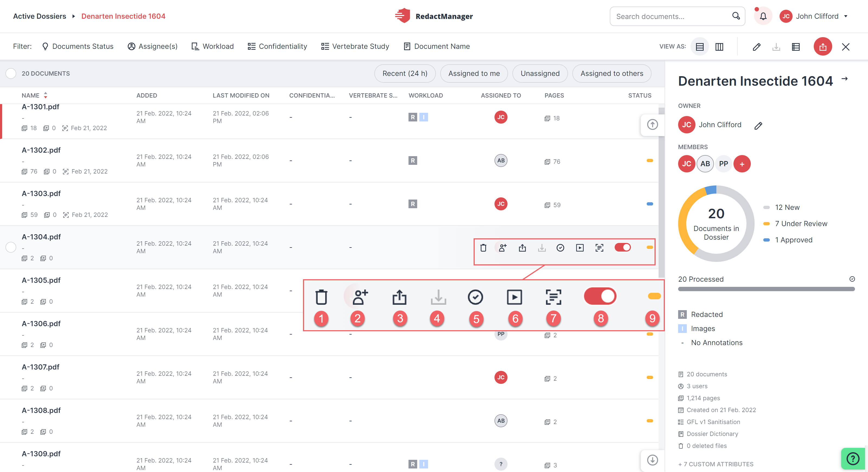Toggle the Recent (24 h) quick filter
The height and width of the screenshot is (472, 868).
click(x=405, y=73)
